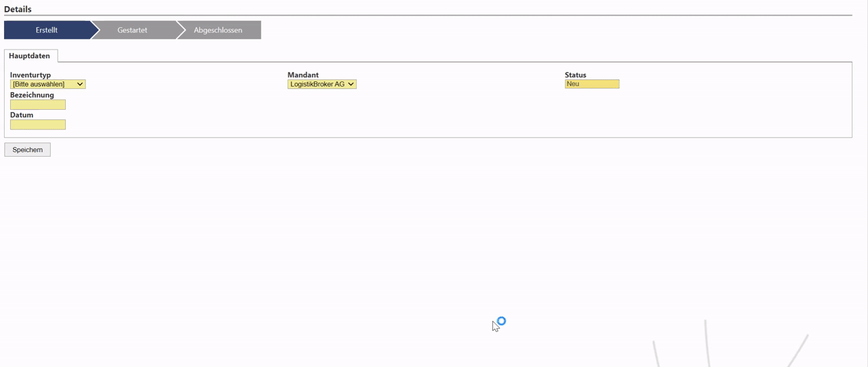Switch to the Hauptdaten tab
Viewport: 868px width, 367px height.
[30, 56]
